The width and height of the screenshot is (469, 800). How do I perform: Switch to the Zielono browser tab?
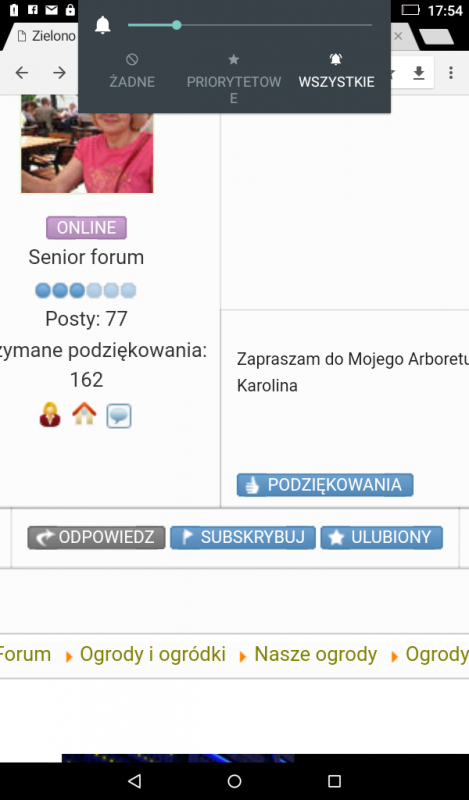pyautogui.click(x=45, y=36)
